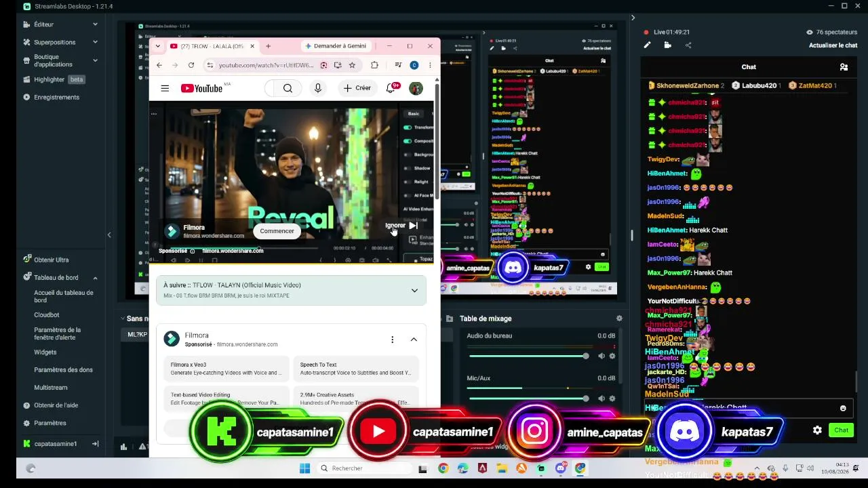Image resolution: width=868 pixels, height=488 pixels.
Task: Open File Explorer from the taskbar
Action: tap(502, 468)
